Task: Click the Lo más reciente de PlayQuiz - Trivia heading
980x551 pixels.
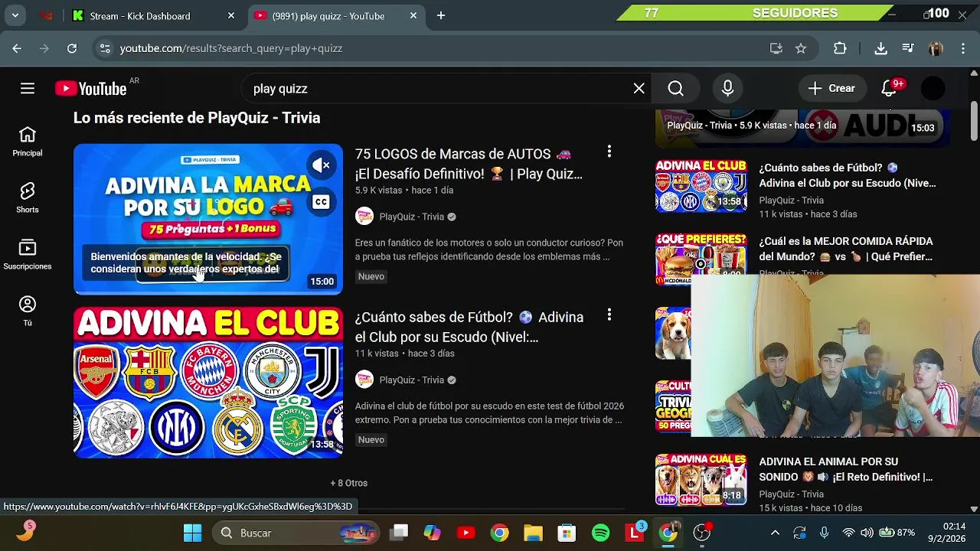Action: point(197,118)
